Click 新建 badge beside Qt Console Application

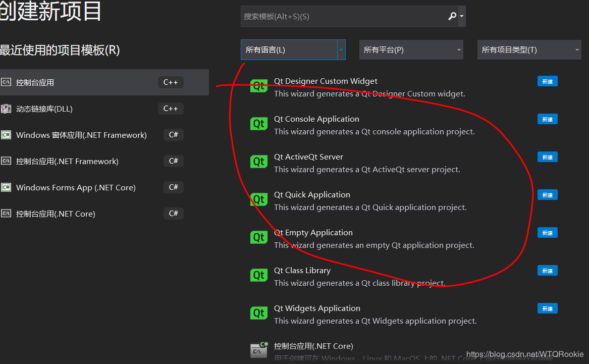pos(548,120)
